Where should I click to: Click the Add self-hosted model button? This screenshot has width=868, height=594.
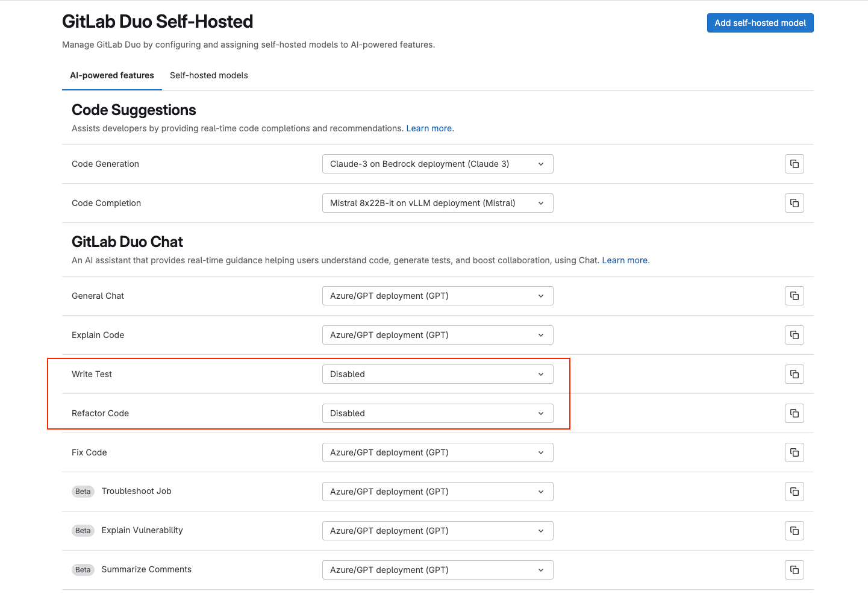click(x=760, y=22)
